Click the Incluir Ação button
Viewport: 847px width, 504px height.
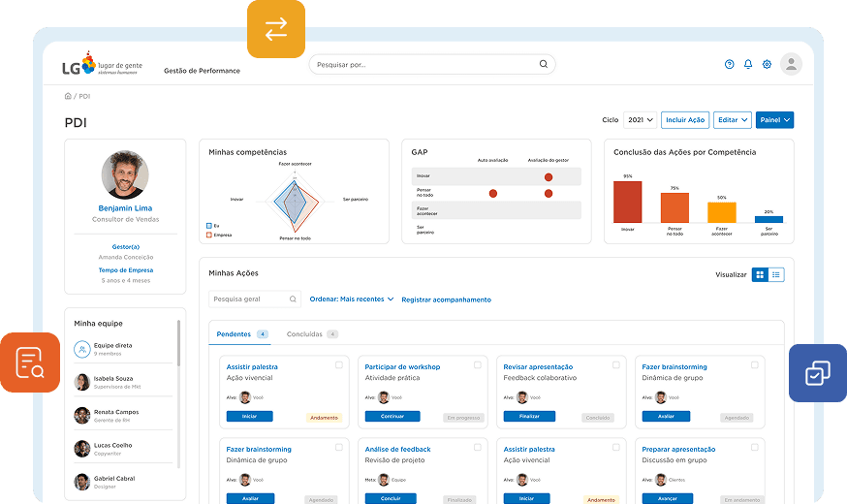[685, 120]
